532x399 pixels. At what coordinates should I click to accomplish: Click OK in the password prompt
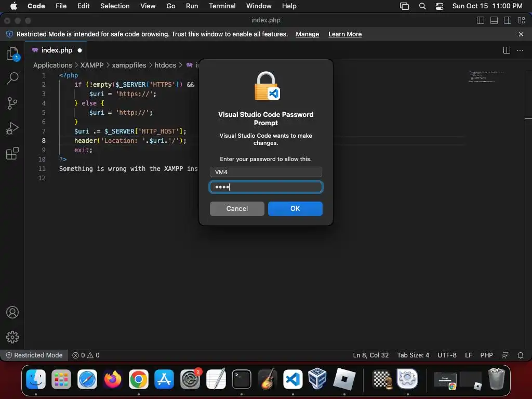pos(295,209)
